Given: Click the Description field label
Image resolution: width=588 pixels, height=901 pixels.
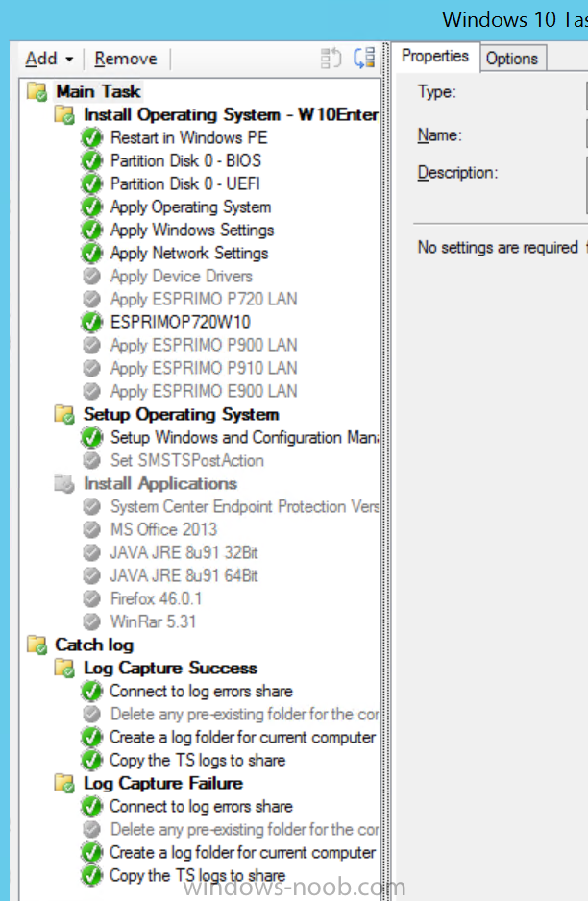Looking at the screenshot, I should (457, 172).
